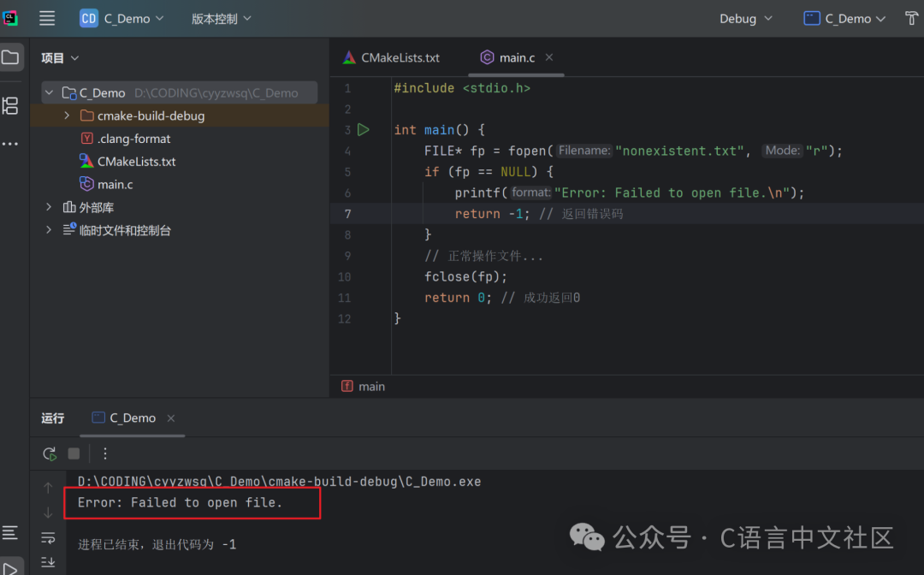The image size is (924, 575).
Task: Click the fclose(fp); code line
Action: pos(465,277)
